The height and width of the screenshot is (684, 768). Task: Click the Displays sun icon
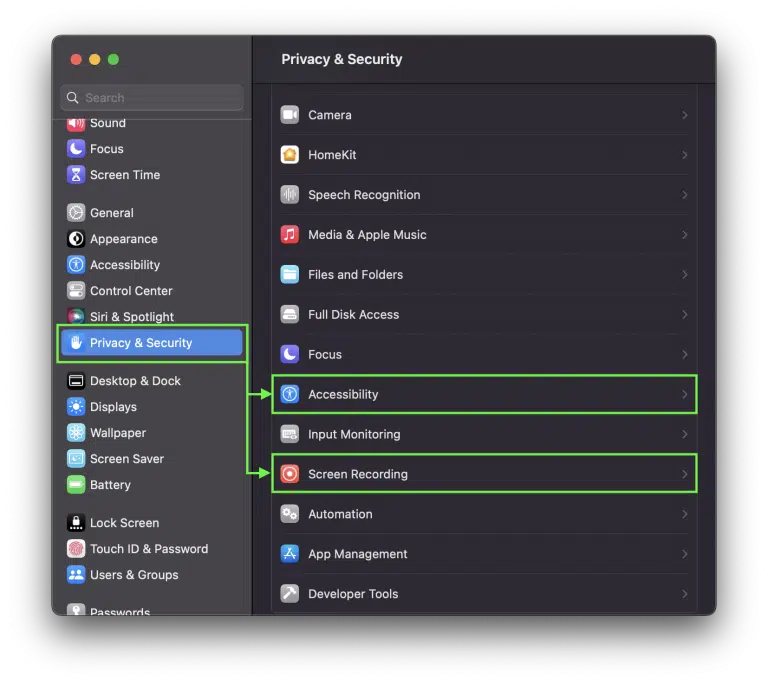tap(76, 407)
